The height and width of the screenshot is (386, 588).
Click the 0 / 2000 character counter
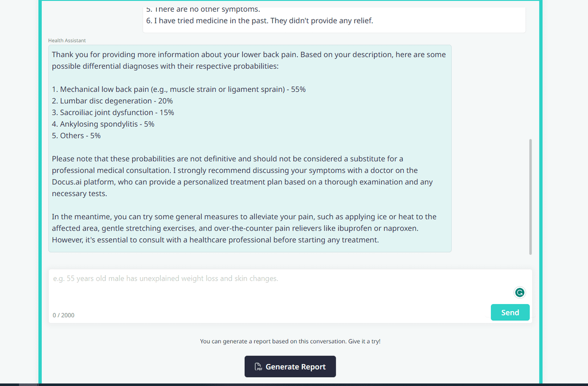[x=63, y=315]
